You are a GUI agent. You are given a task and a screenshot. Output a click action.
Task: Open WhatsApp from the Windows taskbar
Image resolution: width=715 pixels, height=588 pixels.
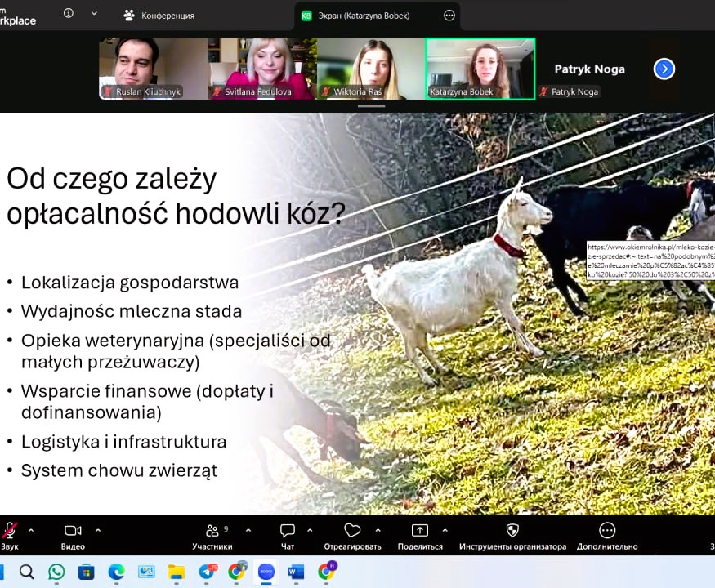pos(56,572)
